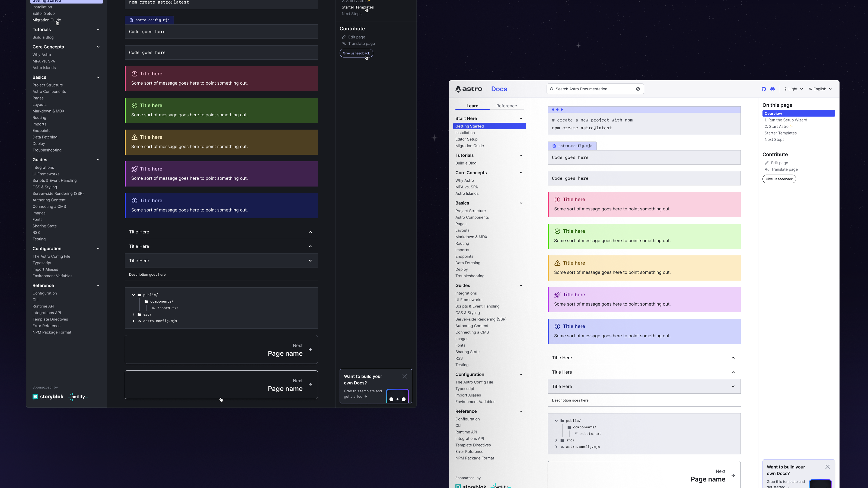Open the Light theme dropdown
Screen dimensions: 868x488
793,89
